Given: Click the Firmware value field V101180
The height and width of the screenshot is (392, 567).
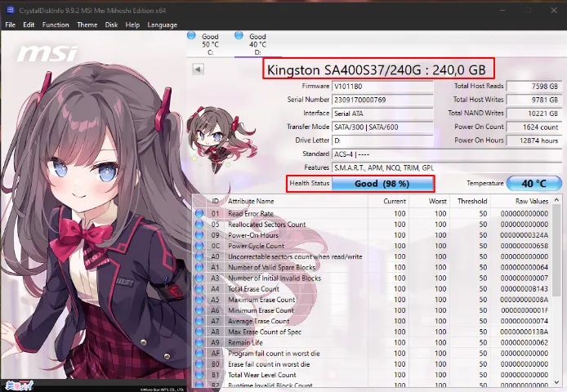Looking at the screenshot, I should (382, 87).
